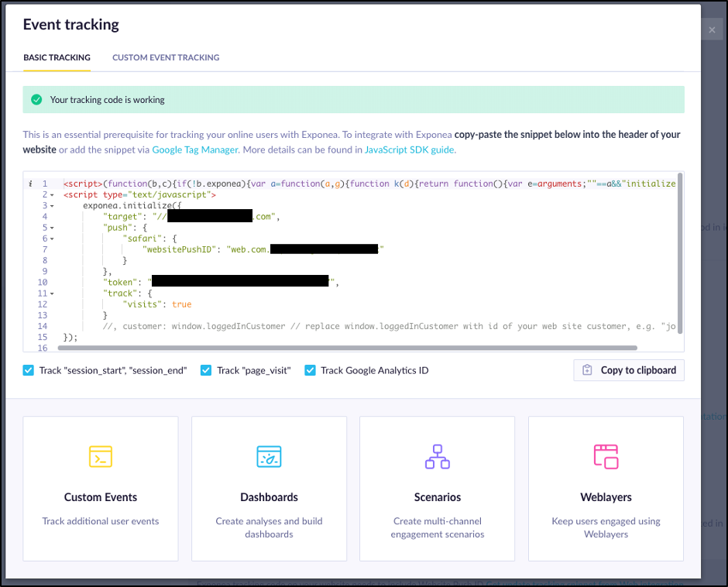Open the Custom Events card title

coord(100,497)
